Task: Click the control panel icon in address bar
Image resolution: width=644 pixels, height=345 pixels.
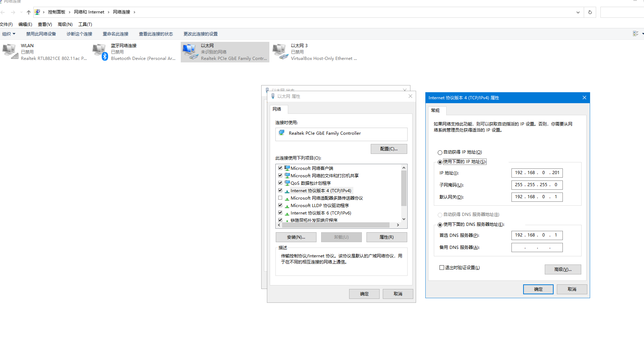Action: [x=37, y=12]
